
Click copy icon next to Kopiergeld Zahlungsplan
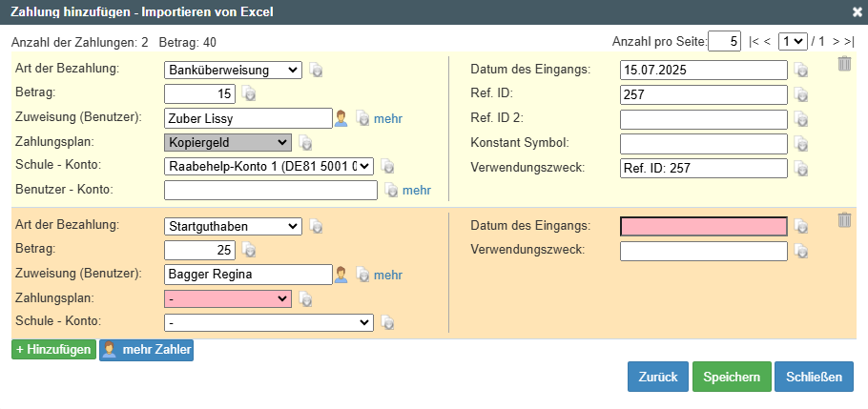(305, 143)
